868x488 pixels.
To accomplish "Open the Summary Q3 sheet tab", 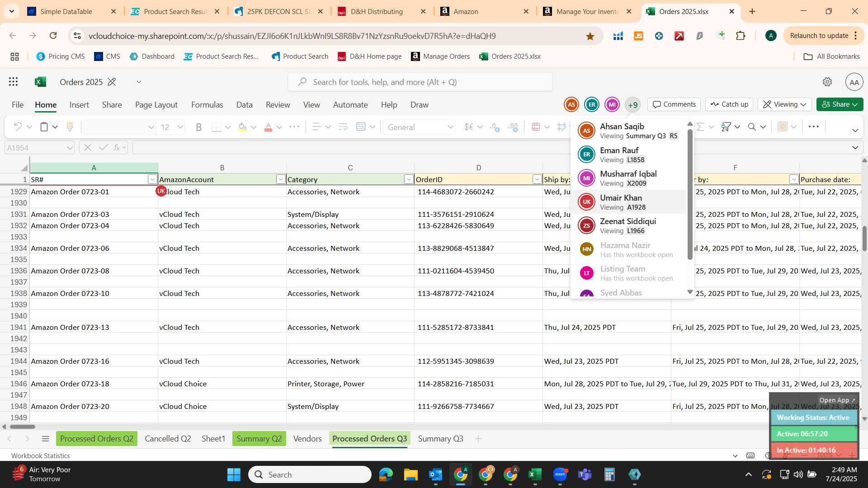I will click(441, 439).
